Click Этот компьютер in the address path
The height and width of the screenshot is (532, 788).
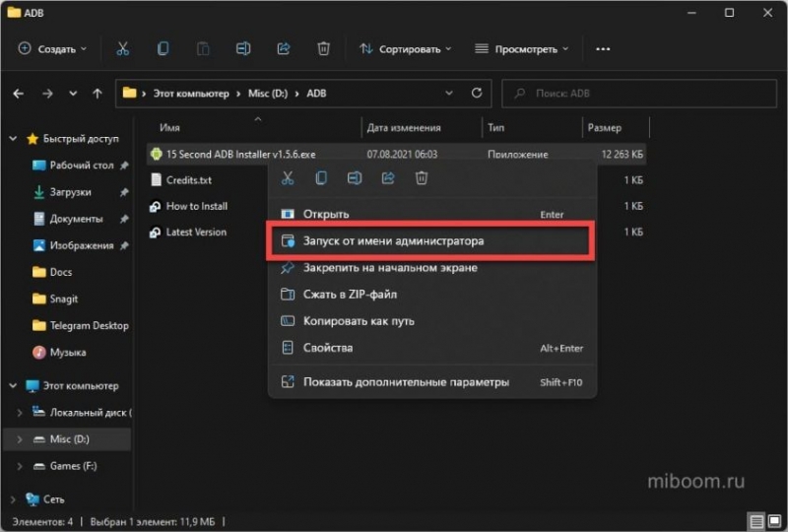point(191,94)
